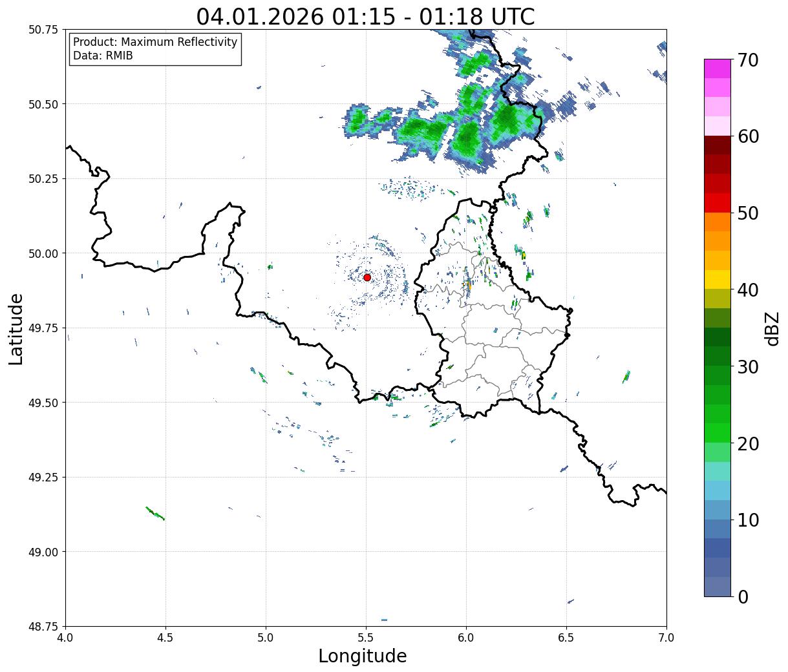
Task: Click the colorbar tick label 40
Action: point(749,289)
